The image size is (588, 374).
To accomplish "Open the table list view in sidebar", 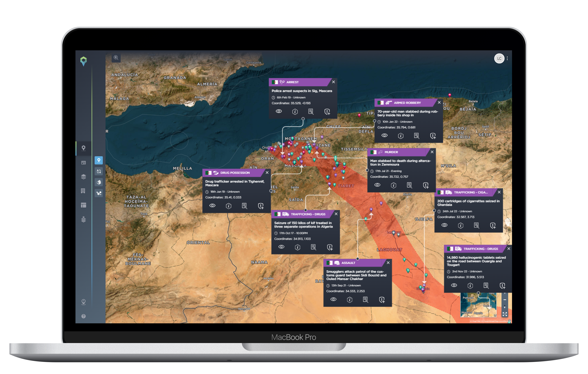I will coord(83,163).
